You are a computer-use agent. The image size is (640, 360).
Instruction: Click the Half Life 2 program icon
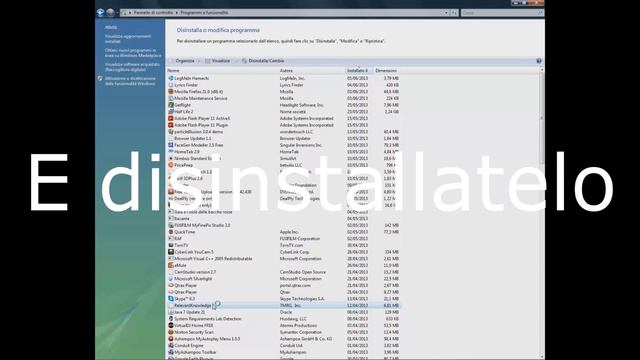(171, 111)
